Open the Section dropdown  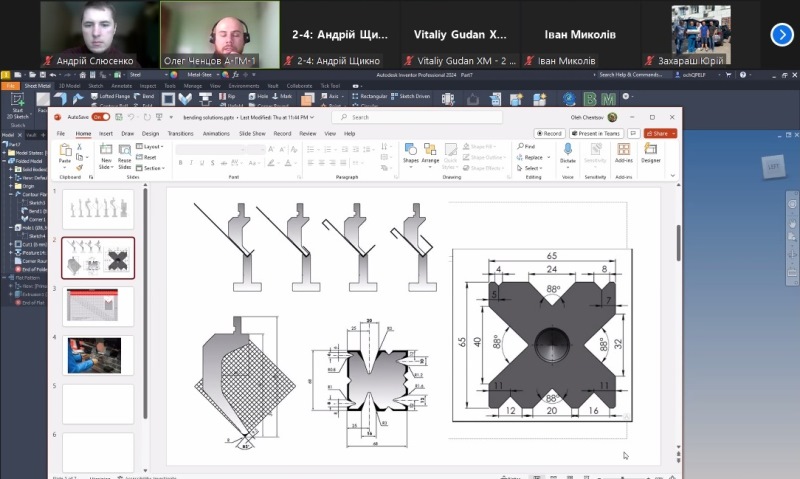151,168
